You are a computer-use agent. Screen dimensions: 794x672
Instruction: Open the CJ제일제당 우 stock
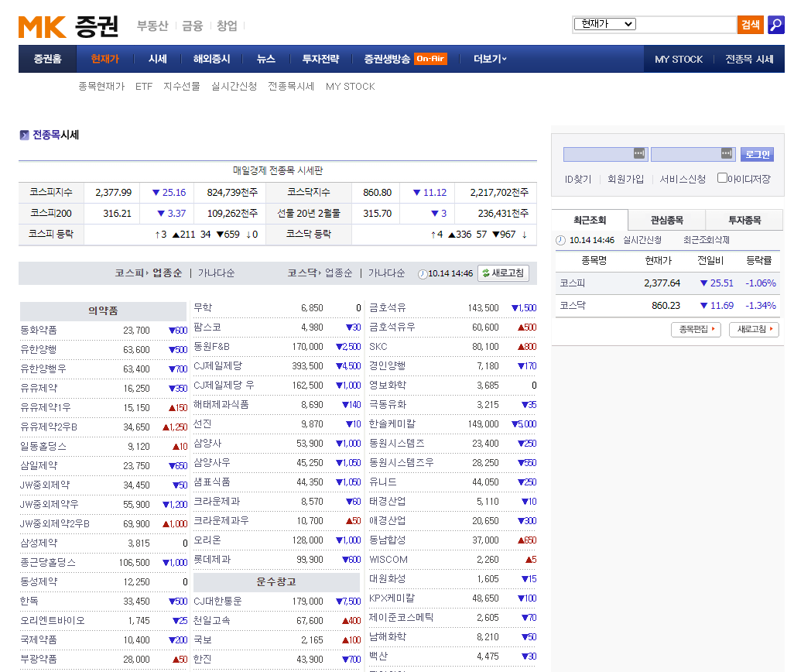pyautogui.click(x=224, y=386)
